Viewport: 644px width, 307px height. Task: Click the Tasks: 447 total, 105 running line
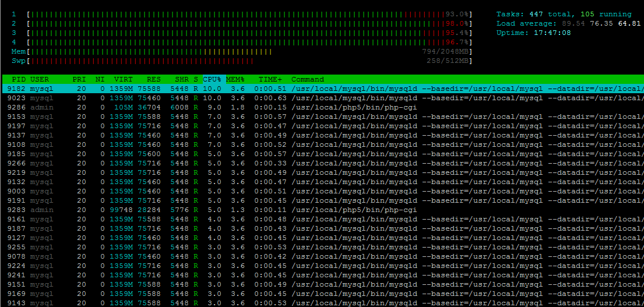click(x=564, y=15)
